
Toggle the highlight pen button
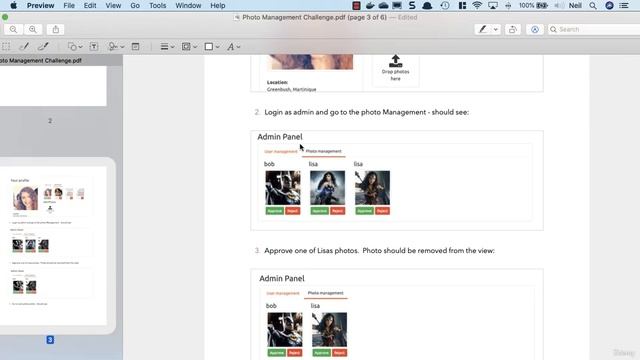click(483, 29)
